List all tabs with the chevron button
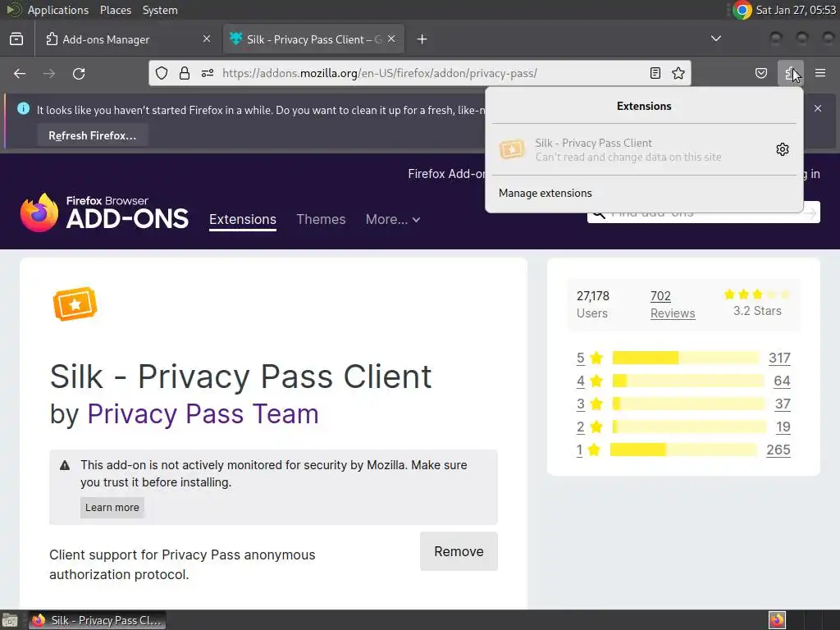 point(715,39)
